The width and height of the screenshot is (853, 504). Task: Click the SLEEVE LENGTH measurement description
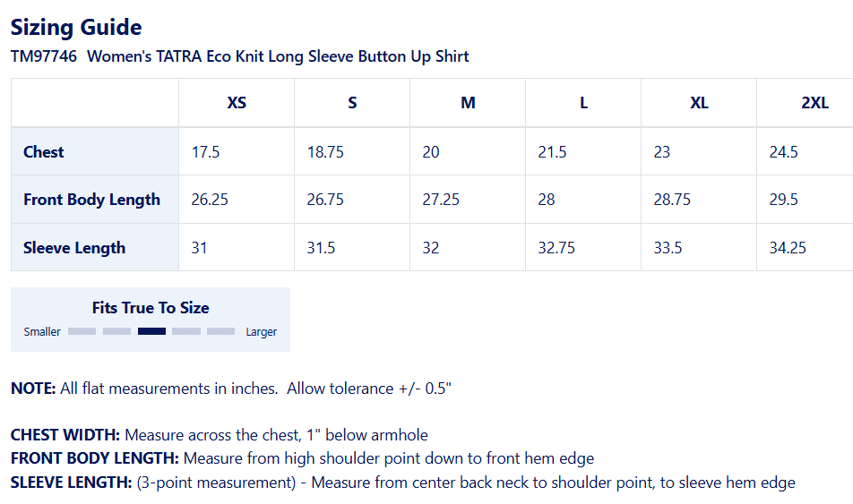(403, 483)
